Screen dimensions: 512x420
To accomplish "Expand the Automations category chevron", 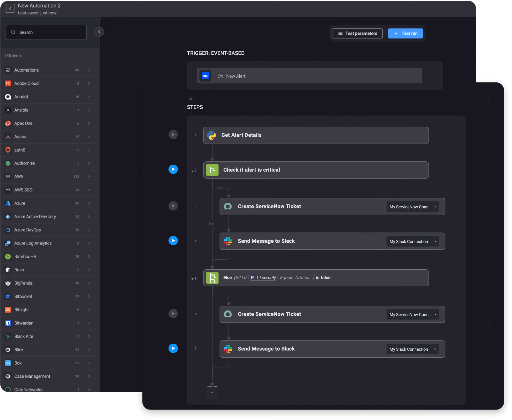I will coord(89,70).
